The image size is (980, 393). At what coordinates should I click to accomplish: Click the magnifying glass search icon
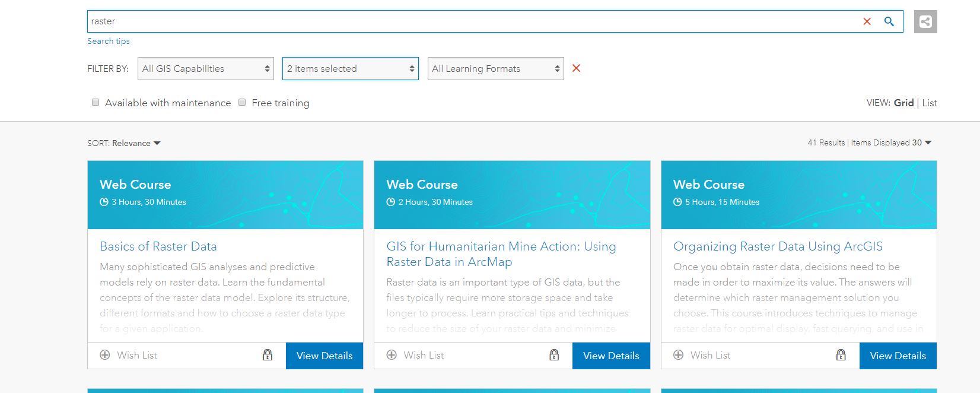pyautogui.click(x=889, y=21)
